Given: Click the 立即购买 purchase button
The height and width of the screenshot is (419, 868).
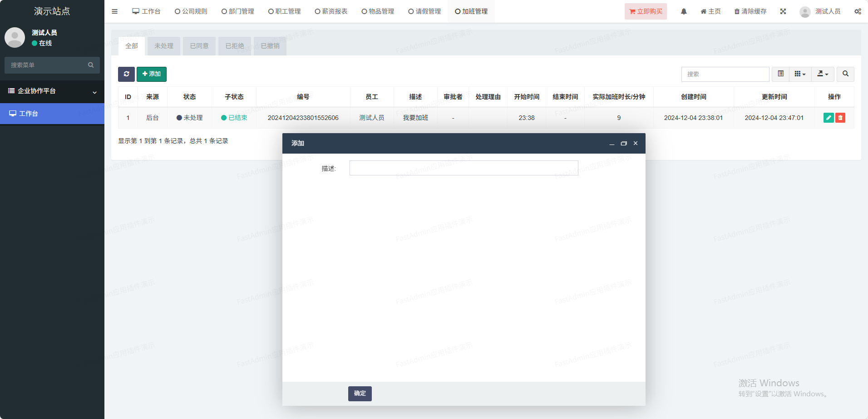Looking at the screenshot, I should pyautogui.click(x=646, y=11).
